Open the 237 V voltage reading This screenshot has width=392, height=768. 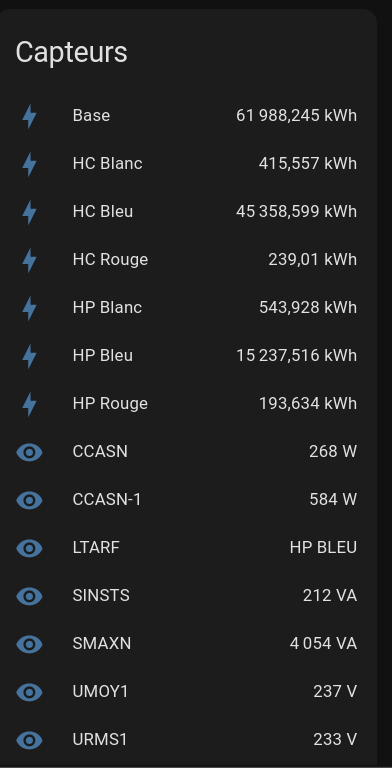point(335,691)
